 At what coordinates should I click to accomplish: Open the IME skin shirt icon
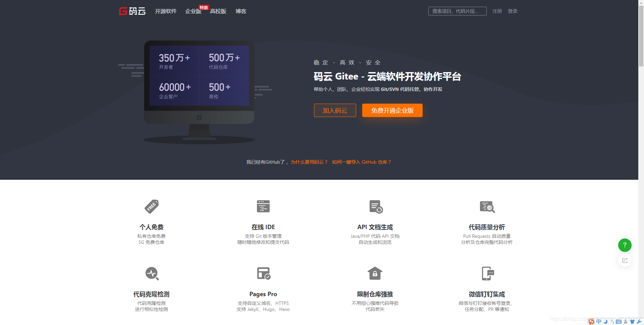pyautogui.click(x=632, y=321)
